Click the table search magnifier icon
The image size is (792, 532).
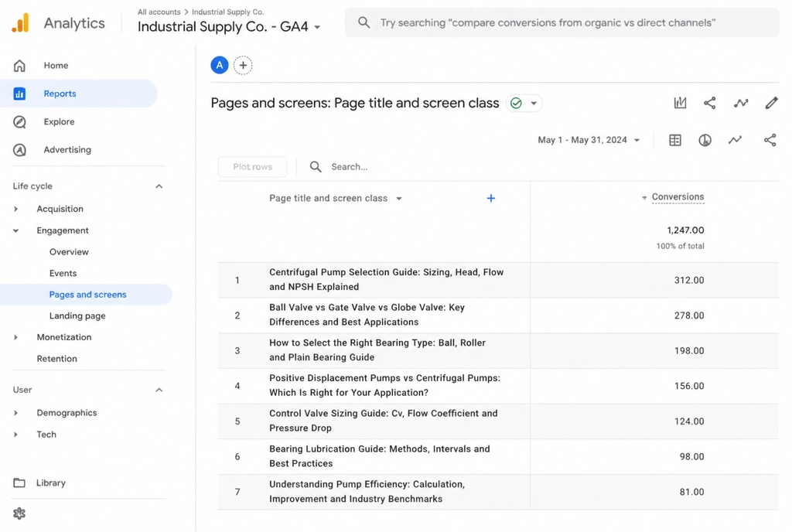[316, 166]
